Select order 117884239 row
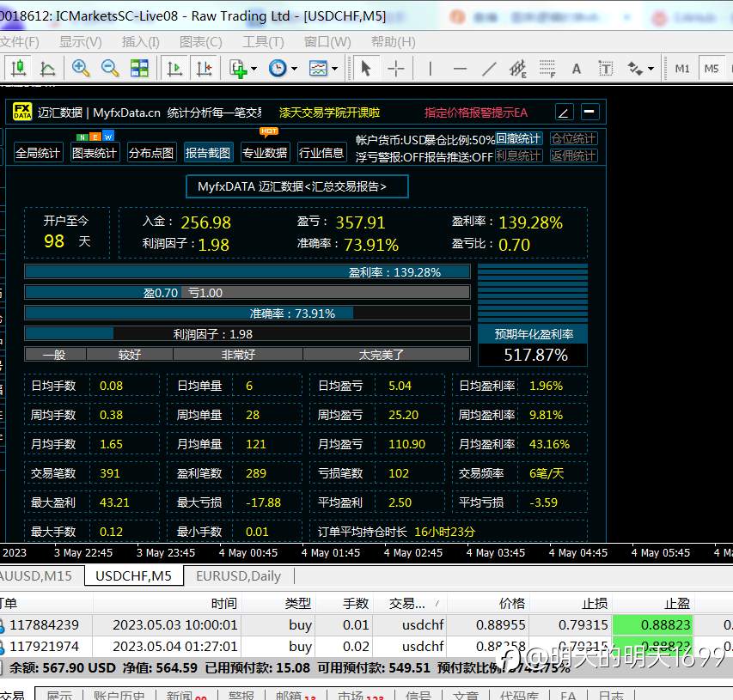This screenshot has height=700, width=733. pyautogui.click(x=366, y=624)
